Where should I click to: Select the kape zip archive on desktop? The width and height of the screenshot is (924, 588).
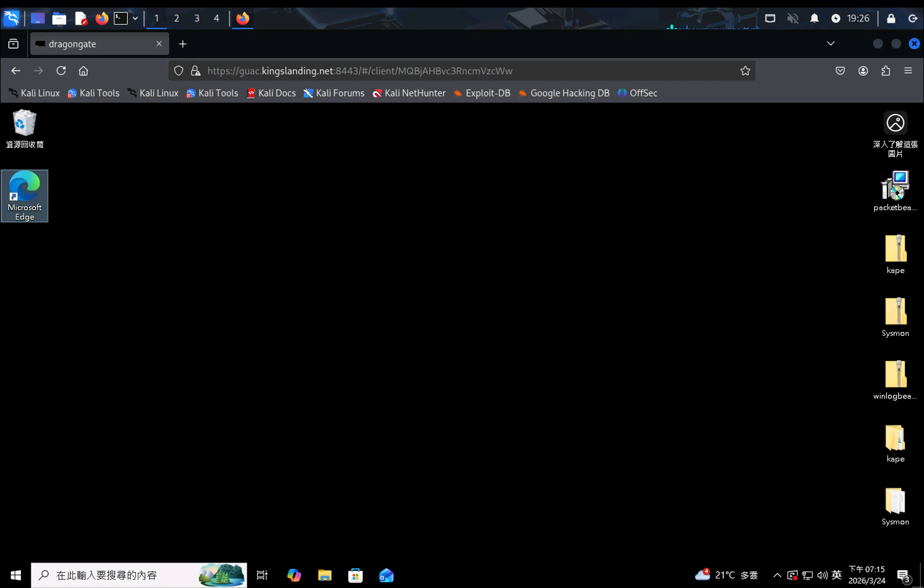[x=896, y=254]
